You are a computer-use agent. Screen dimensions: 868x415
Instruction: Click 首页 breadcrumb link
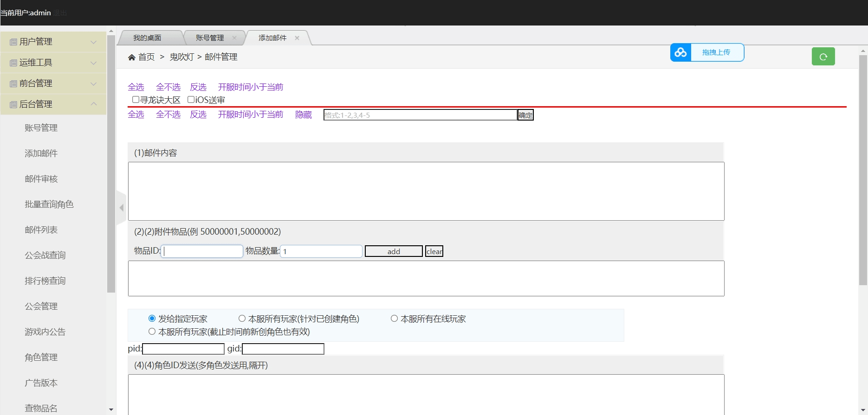coord(147,57)
